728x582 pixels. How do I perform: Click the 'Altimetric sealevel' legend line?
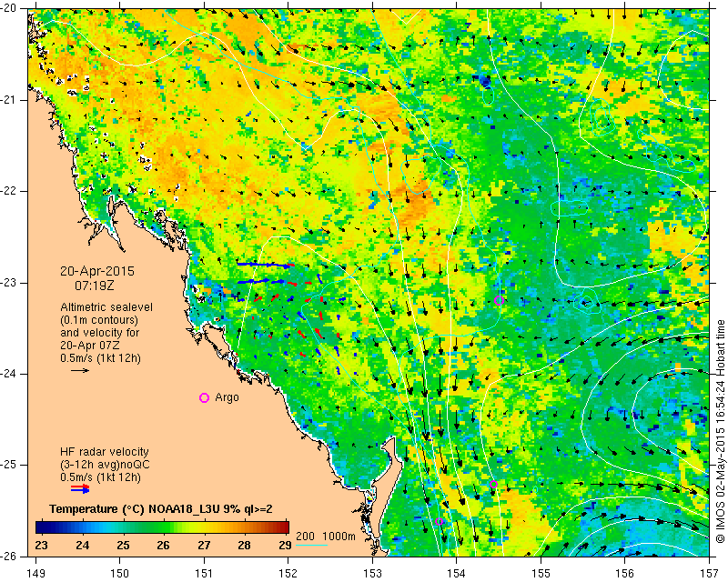106,307
